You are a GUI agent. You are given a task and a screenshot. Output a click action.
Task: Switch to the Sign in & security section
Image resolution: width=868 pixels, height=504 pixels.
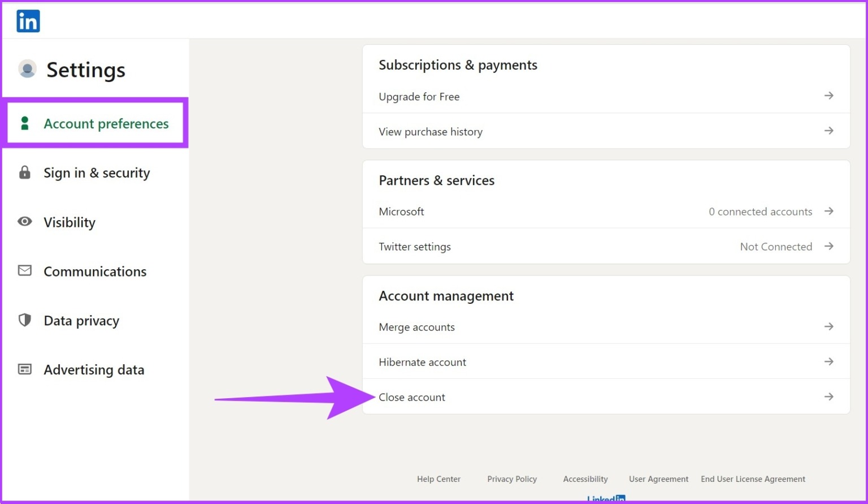click(x=97, y=173)
